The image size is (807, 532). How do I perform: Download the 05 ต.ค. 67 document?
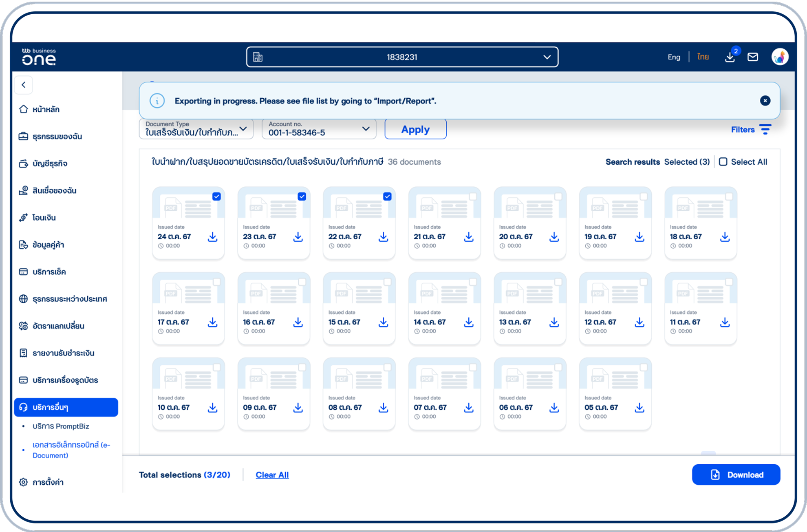[639, 408]
